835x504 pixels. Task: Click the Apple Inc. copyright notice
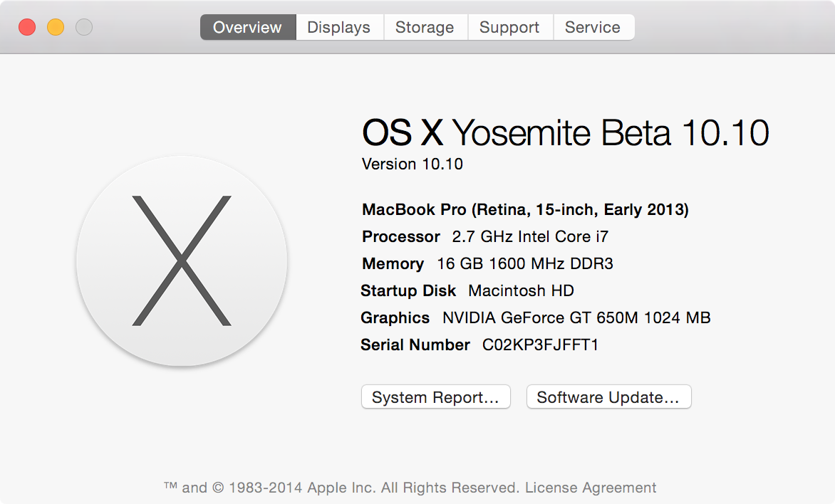(341, 488)
